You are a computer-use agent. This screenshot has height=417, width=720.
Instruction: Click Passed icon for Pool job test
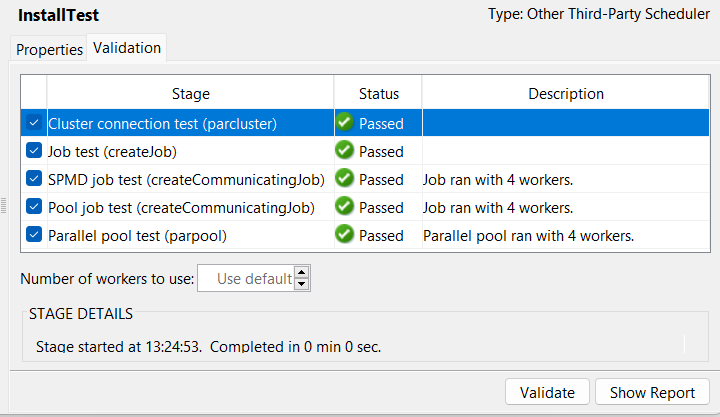[x=345, y=207]
